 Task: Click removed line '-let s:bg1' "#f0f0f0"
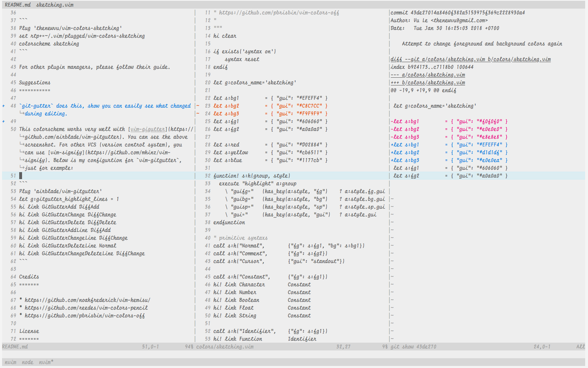click(x=449, y=121)
